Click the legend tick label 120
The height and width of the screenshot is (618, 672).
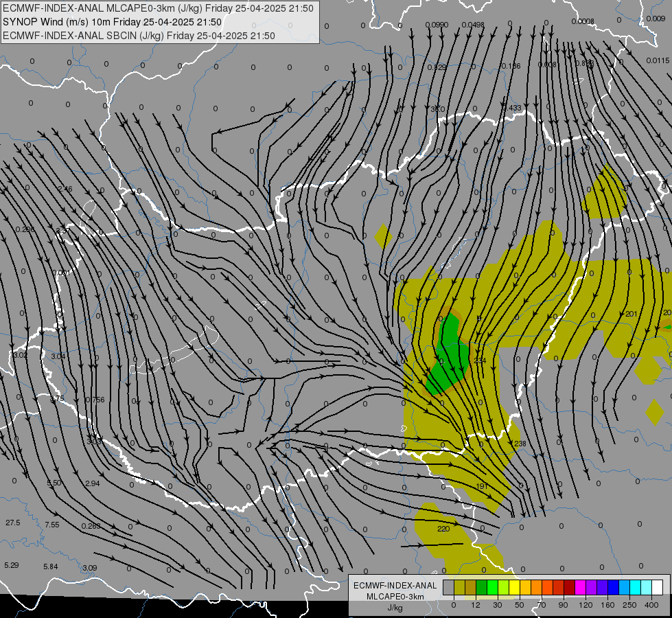coord(586,605)
